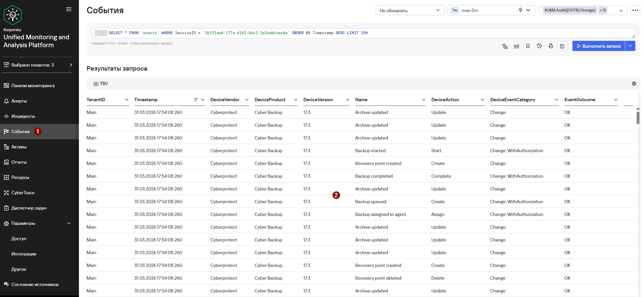Click the three-dots more options button

(x=635, y=10)
